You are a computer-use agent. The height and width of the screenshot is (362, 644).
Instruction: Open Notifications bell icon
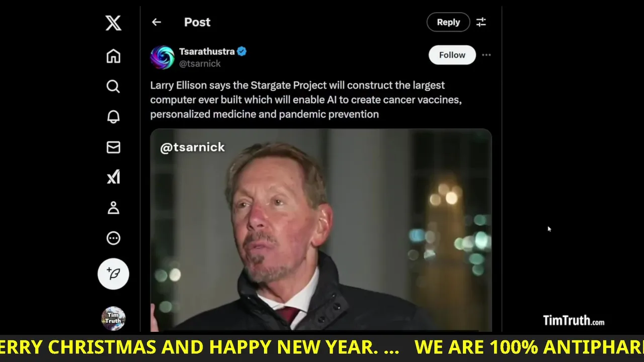(113, 117)
